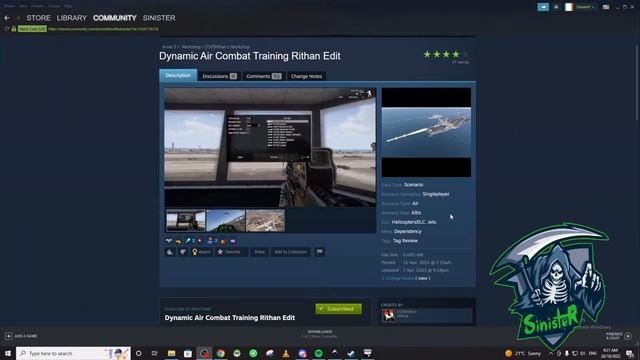Open the STORE section
640x360 pixels.
38,18
